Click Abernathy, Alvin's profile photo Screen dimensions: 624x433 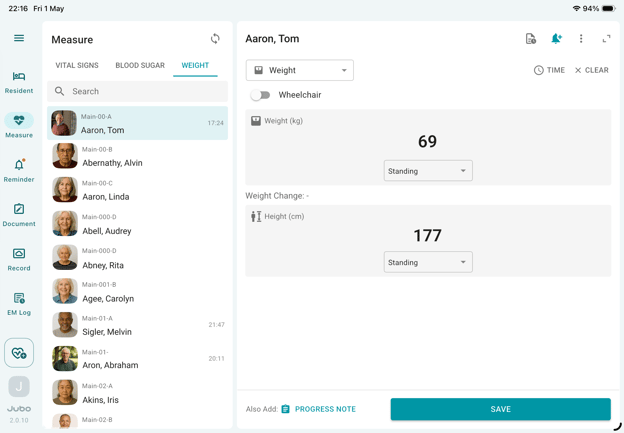(x=65, y=156)
